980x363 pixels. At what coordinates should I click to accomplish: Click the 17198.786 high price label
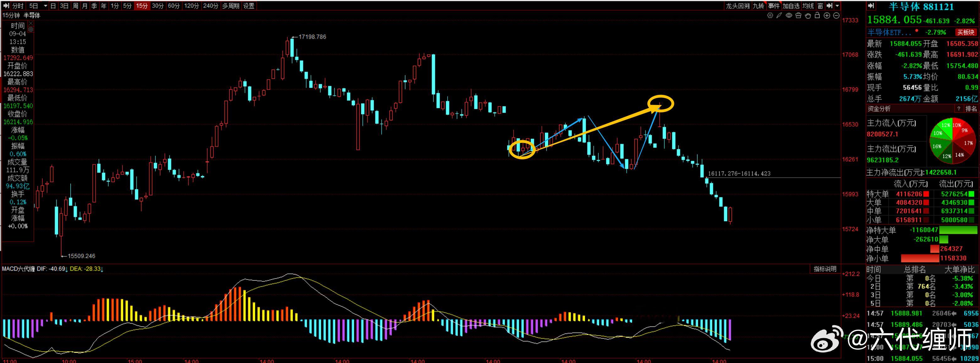coord(312,37)
